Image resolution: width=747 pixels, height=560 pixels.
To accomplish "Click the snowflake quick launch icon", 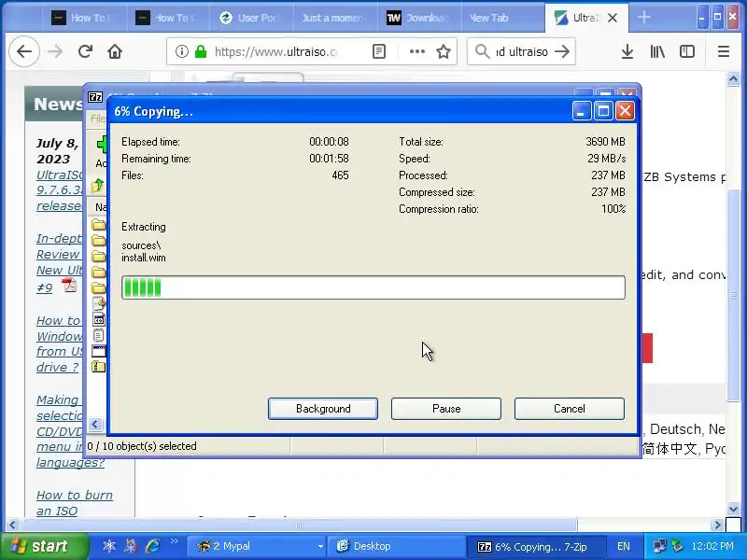I will pyautogui.click(x=109, y=546).
